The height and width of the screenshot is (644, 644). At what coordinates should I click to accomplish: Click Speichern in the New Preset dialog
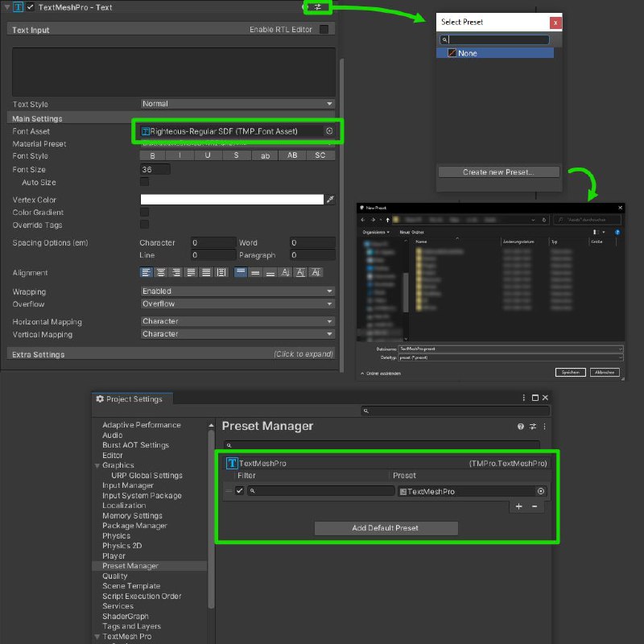click(x=571, y=372)
